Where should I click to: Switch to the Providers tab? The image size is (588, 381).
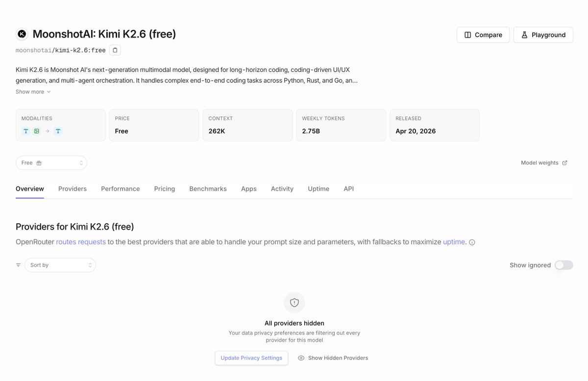(x=73, y=189)
